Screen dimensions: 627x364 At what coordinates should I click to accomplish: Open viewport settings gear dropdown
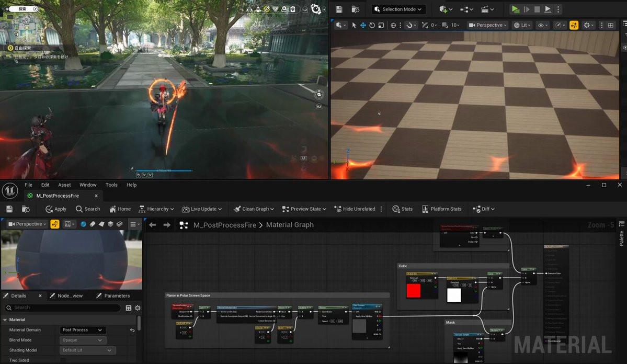(x=589, y=25)
